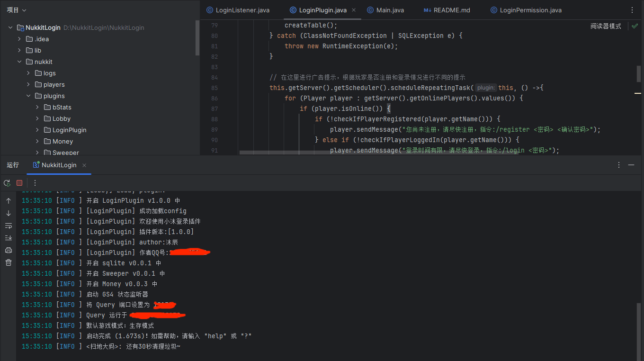Click the folder icon of LoginPlugin directory
Screen dimensions: 644x361
tap(47, 130)
